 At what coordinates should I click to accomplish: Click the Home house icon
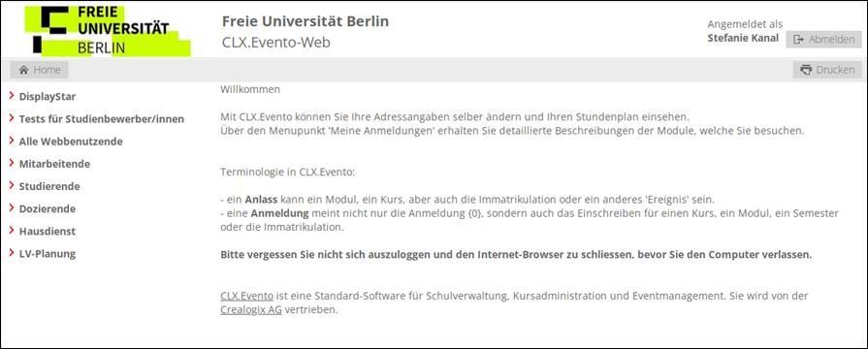(x=23, y=70)
